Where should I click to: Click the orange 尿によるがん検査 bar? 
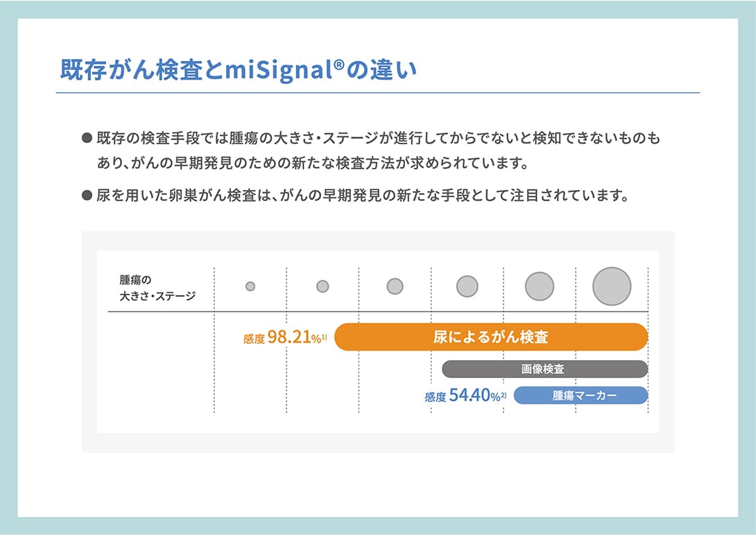pos(491,337)
